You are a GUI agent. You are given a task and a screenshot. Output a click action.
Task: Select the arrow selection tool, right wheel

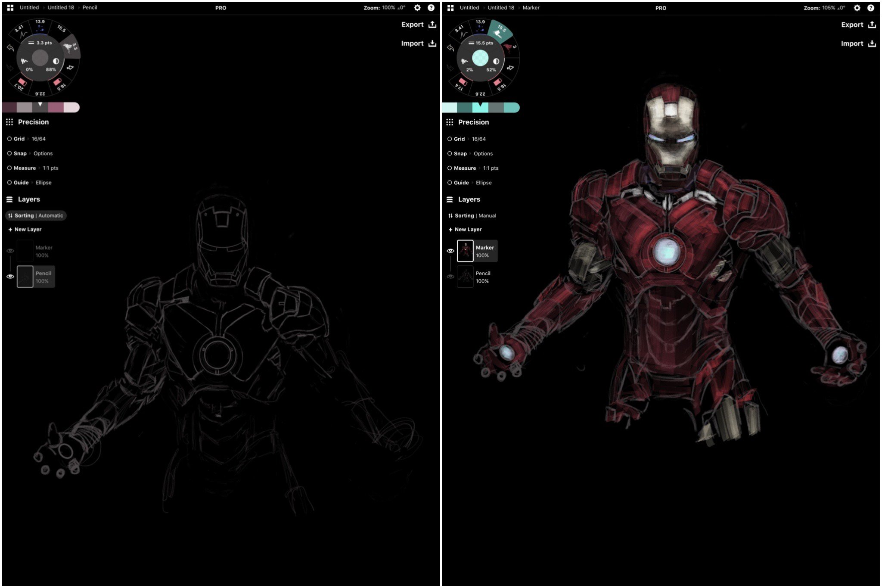510,68
